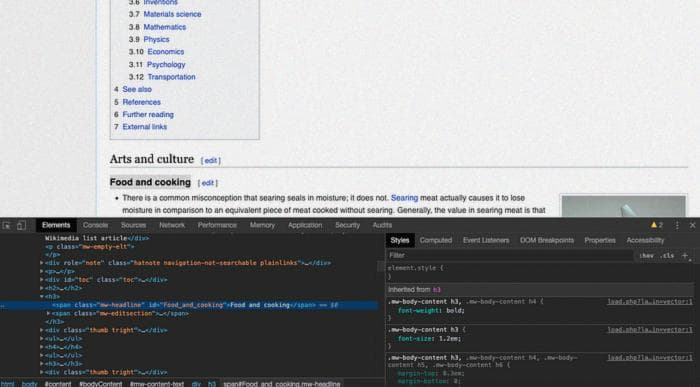
Task: Click html in the DOM breadcrumb
Action: (8, 383)
